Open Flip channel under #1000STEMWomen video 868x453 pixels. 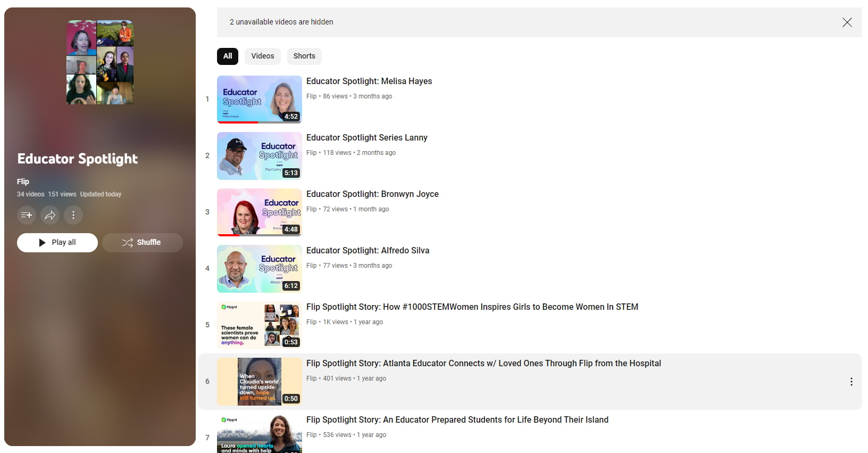pyautogui.click(x=311, y=322)
